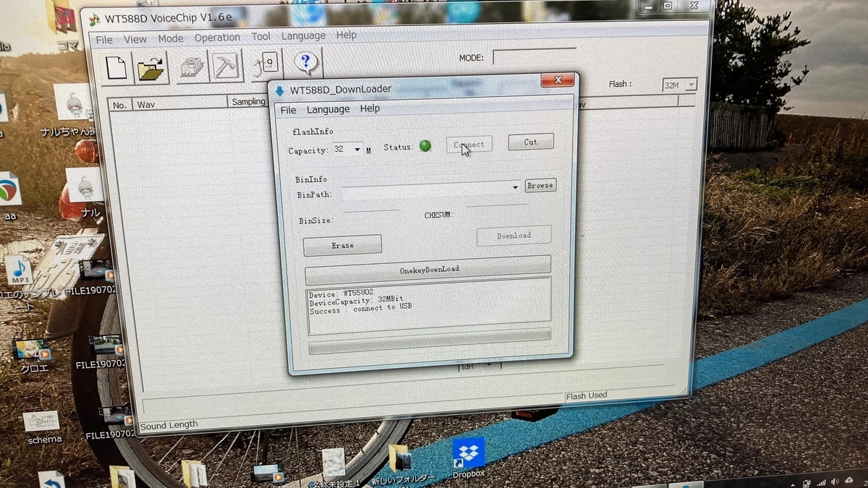The height and width of the screenshot is (488, 868).
Task: Open the Capacity dropdown in DownLoader
Action: click(x=357, y=150)
